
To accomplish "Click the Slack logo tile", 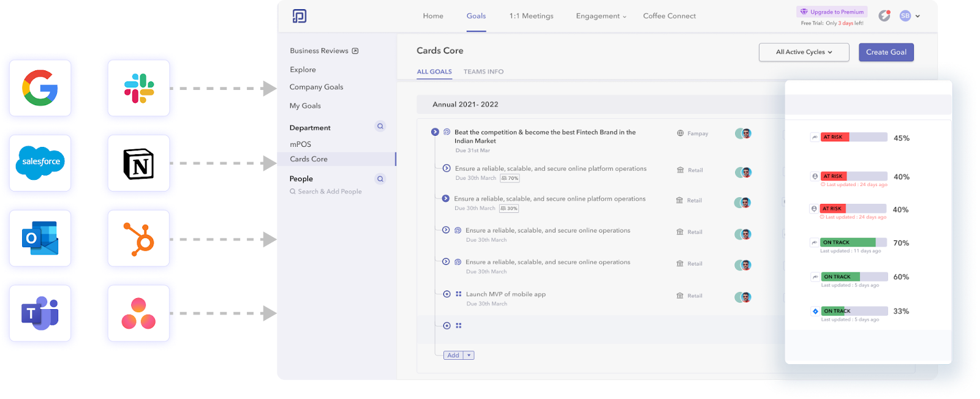I will (x=139, y=88).
